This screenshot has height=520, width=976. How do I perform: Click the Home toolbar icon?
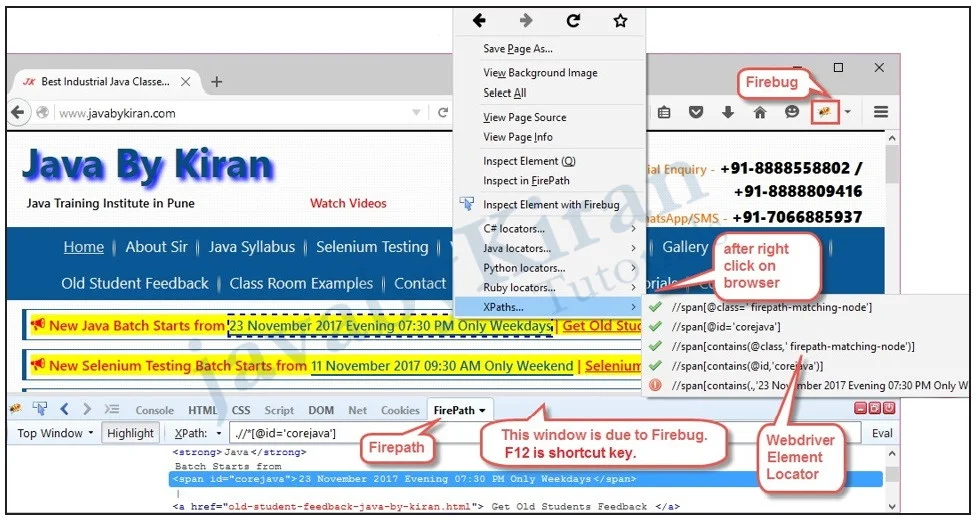pyautogui.click(x=759, y=112)
